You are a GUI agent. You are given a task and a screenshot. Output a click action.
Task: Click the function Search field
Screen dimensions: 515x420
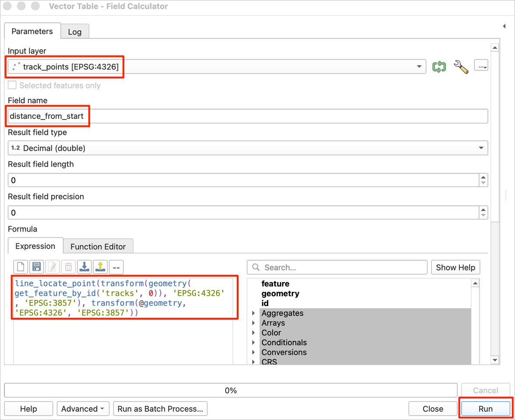[x=341, y=267]
